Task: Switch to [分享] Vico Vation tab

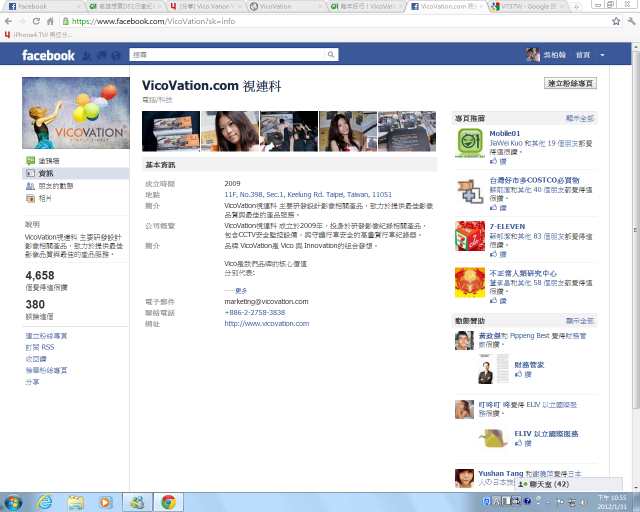Action: [206, 7]
